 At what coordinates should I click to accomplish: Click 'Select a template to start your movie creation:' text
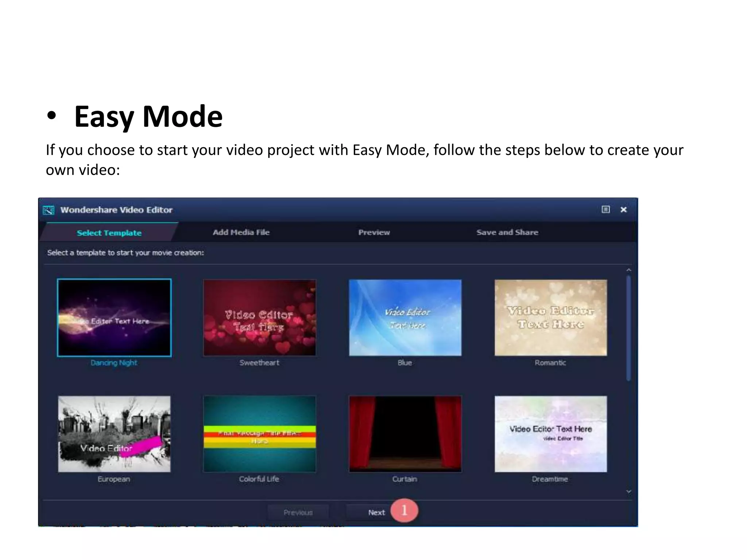coord(125,253)
